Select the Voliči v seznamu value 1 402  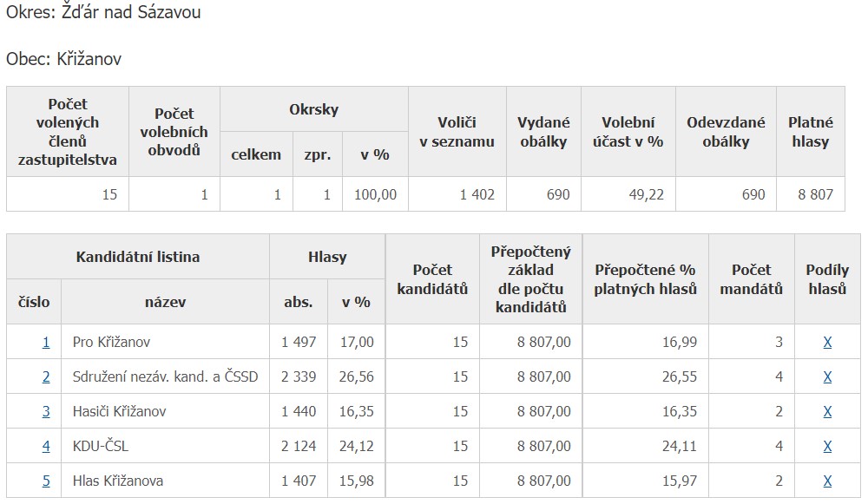pos(477,194)
